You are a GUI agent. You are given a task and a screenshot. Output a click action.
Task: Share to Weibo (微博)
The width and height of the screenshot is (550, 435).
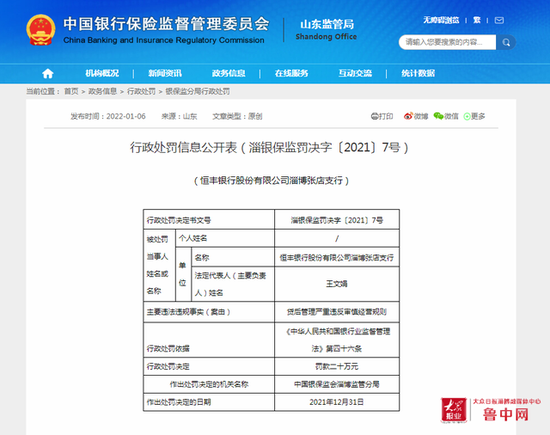pyautogui.click(x=416, y=116)
